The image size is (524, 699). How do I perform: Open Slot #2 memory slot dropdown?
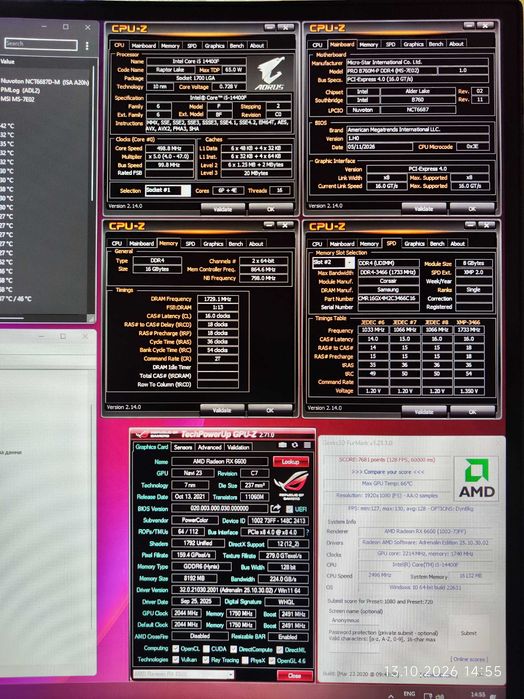click(x=333, y=263)
